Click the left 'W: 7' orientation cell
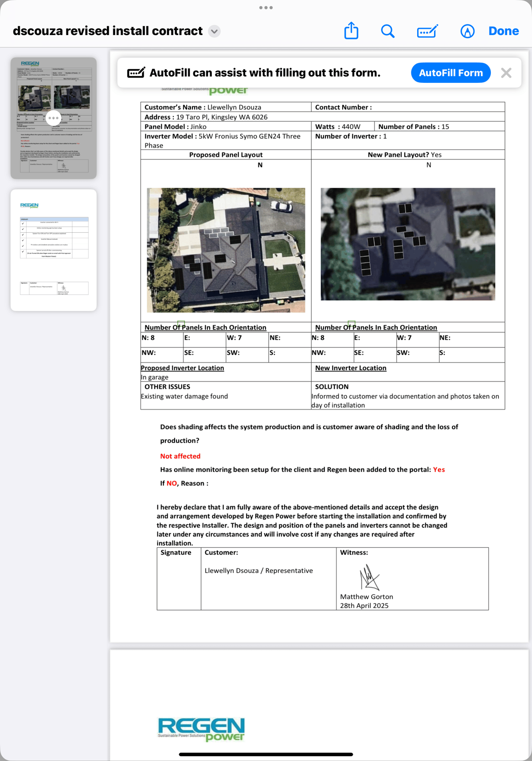 tap(247, 340)
